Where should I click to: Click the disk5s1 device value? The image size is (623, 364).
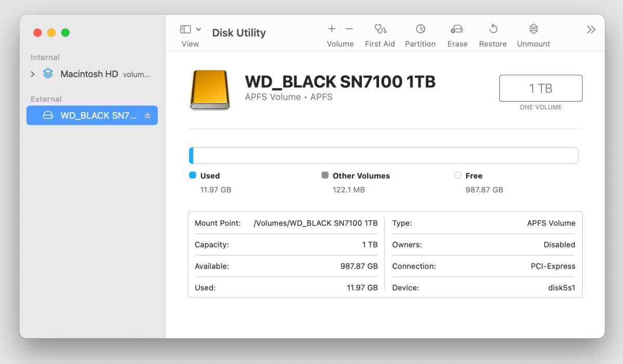point(562,288)
